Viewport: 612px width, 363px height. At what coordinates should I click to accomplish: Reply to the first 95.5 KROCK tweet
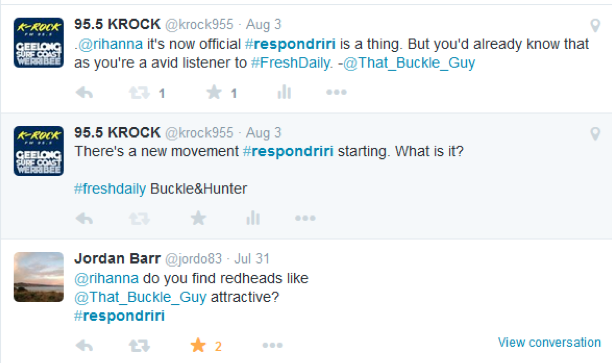(84, 93)
